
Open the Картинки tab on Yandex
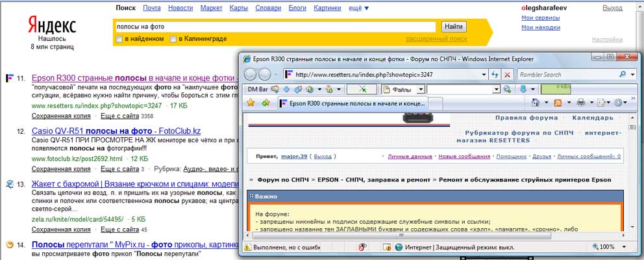(327, 8)
